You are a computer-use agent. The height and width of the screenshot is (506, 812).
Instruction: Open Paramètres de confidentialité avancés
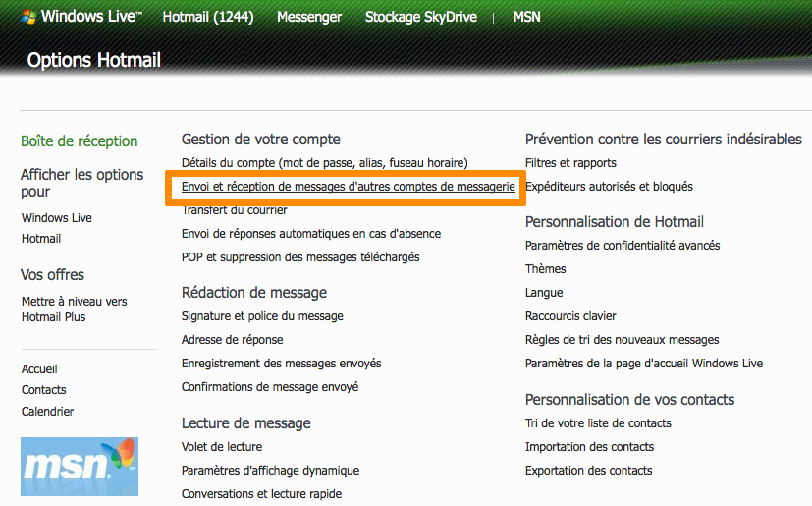pos(623,246)
